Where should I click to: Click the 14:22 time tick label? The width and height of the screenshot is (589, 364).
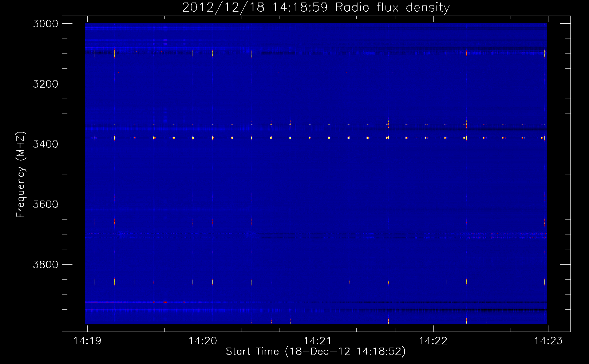433,341
